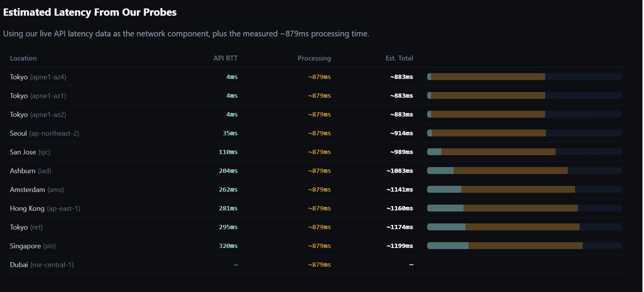This screenshot has height=292, width=644.
Task: Click the Est. Total column header
Action: (399, 58)
